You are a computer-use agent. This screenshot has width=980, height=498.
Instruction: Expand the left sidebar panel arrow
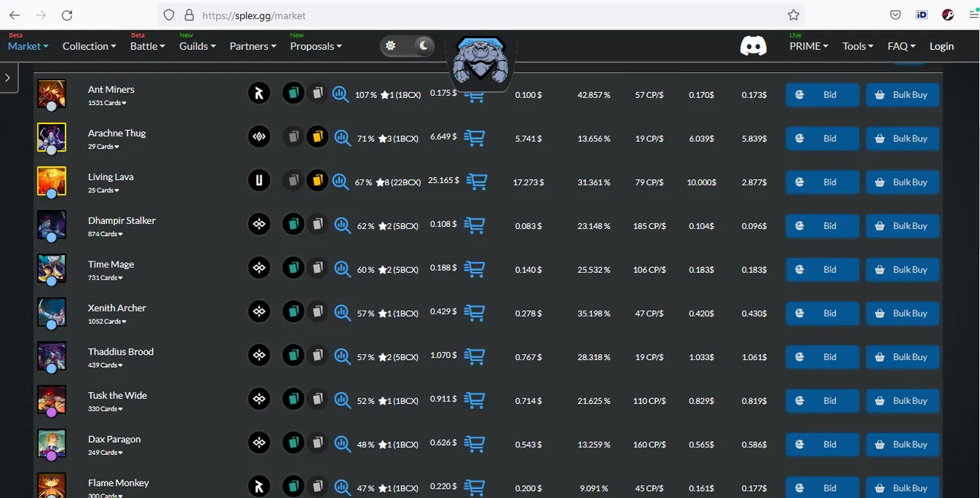tap(8, 77)
